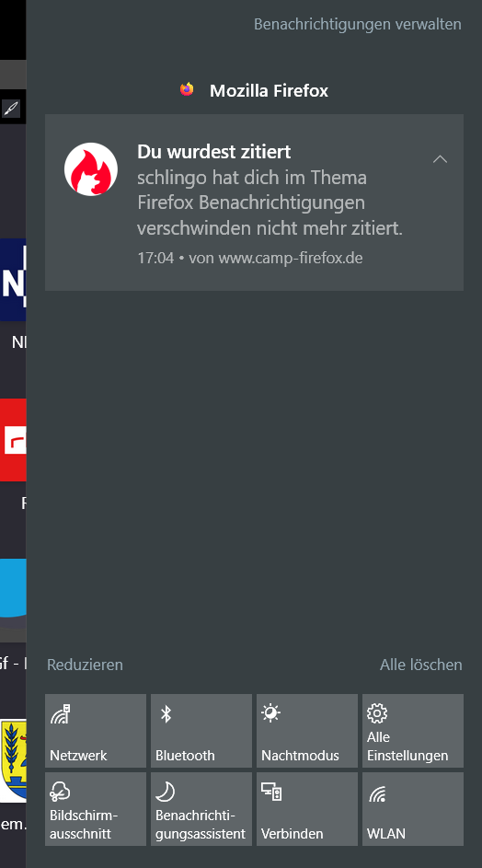Click Reduzieren to collapse quick actions
This screenshot has height=868, width=482.
coord(85,665)
